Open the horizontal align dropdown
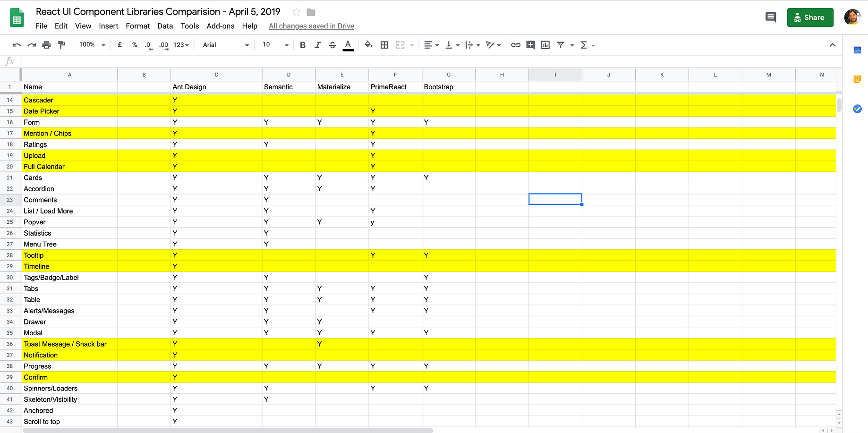 coord(432,45)
